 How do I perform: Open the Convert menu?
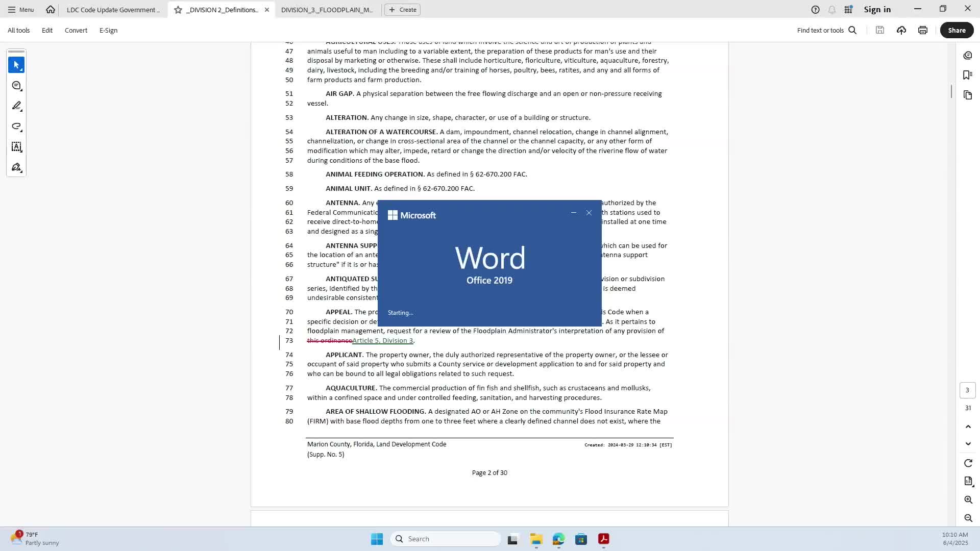[76, 30]
